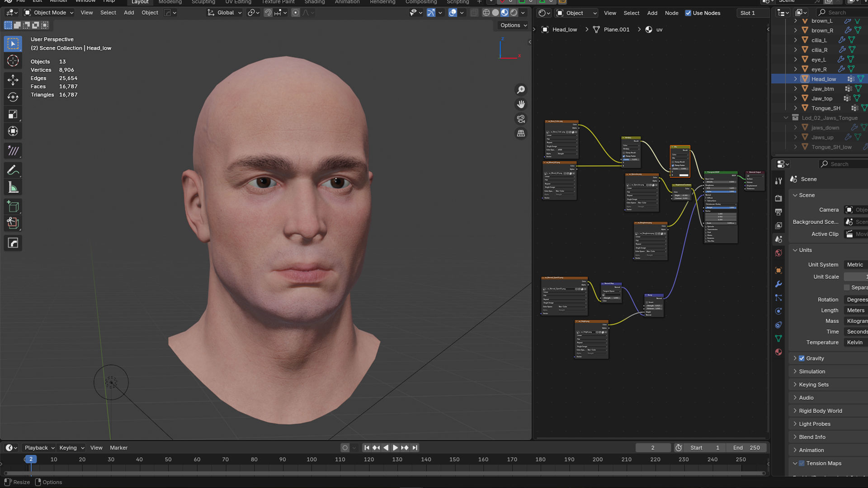Switch to the Sculpting workspace tab
The image size is (868, 488).
click(203, 2)
